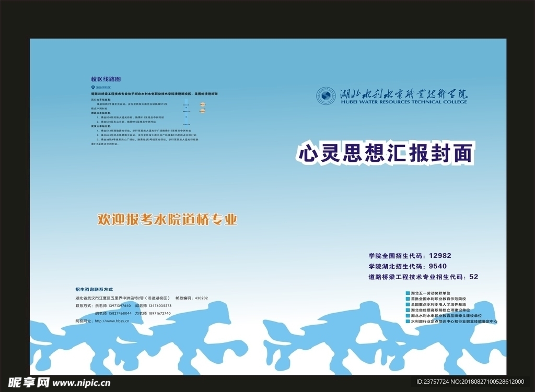
Task: Click the bullet item 全国重点水利水电人才培养基地
Action: (436, 304)
